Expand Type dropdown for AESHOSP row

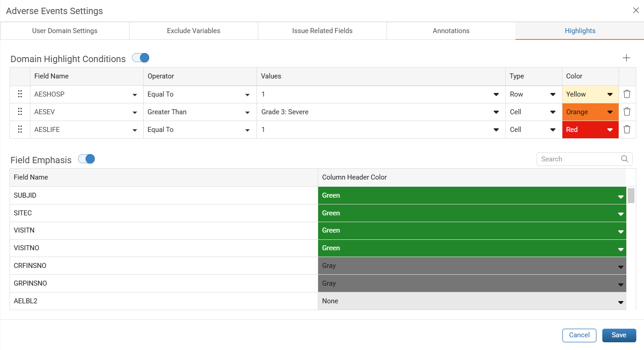(534, 94)
